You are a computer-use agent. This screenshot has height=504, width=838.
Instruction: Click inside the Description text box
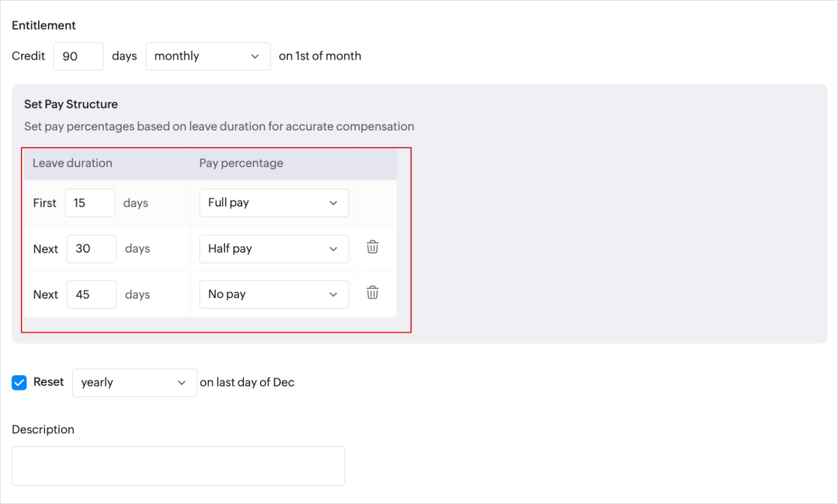click(x=178, y=466)
